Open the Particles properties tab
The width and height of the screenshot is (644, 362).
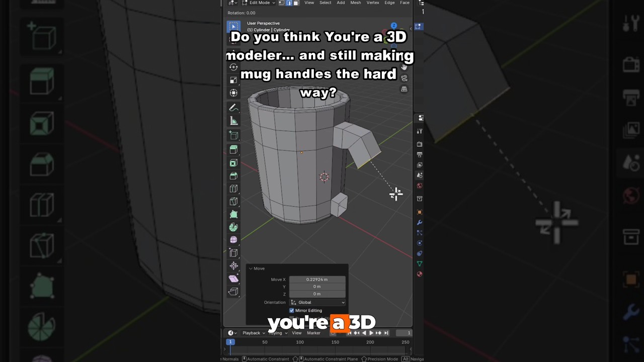click(420, 233)
